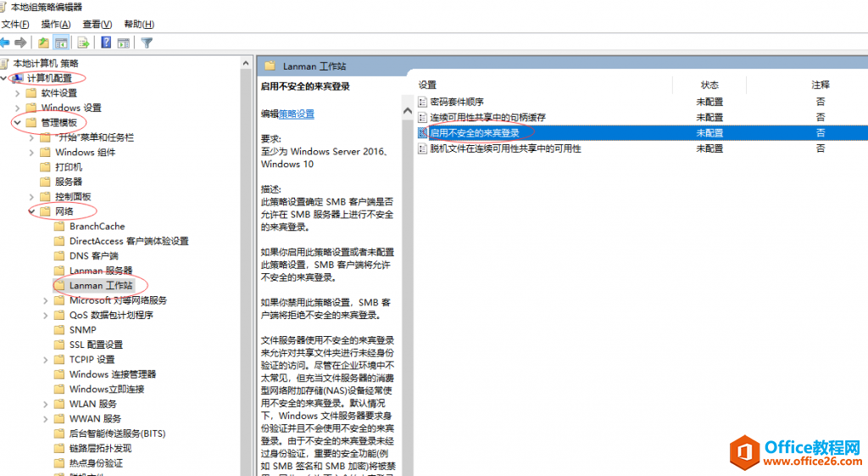Click the folder icon of BranchCache

click(x=59, y=226)
